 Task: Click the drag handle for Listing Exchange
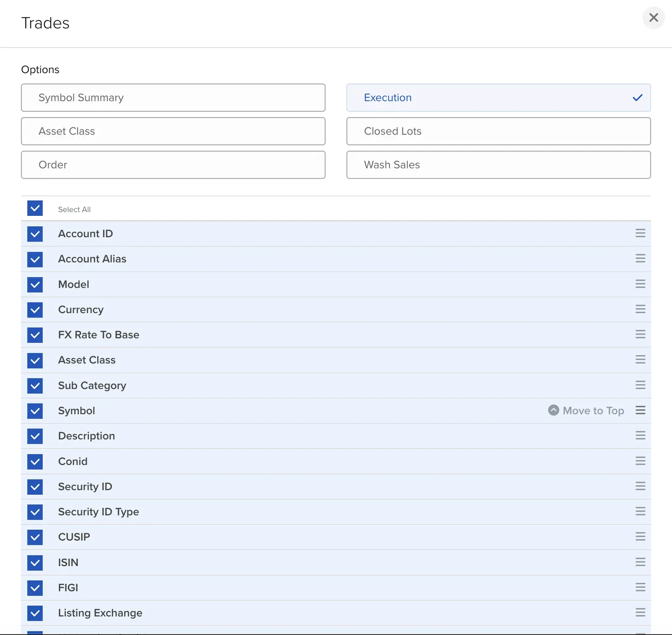click(x=640, y=613)
